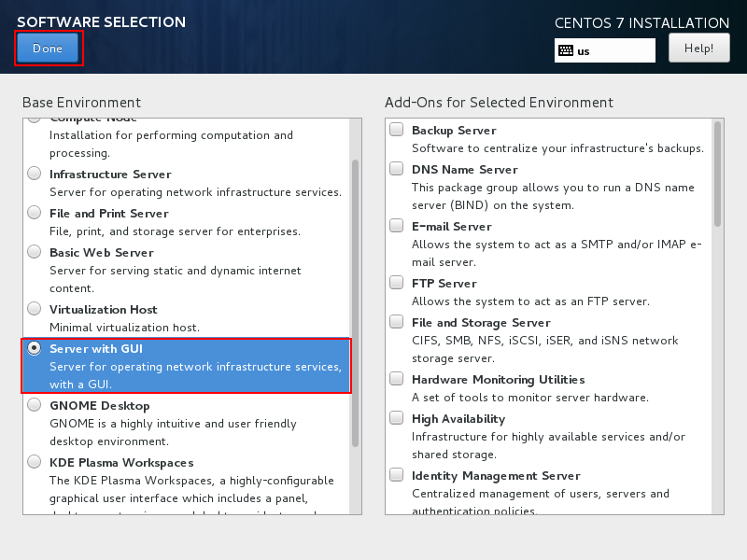Choose KDE Plasma Workspaces environment
This screenshot has width=747, height=560.
(35, 462)
